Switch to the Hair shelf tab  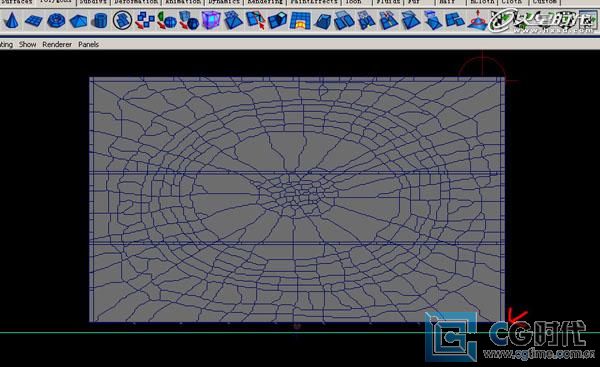click(448, 2)
